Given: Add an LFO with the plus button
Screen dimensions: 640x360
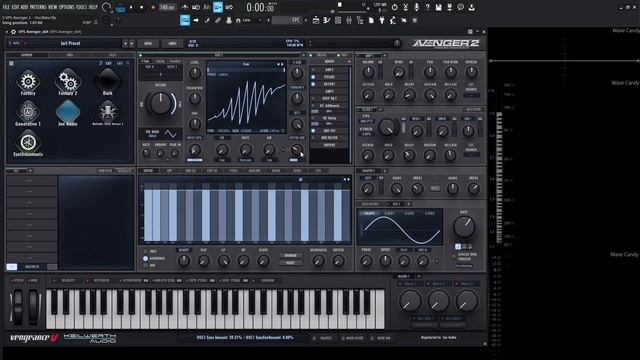Looking at the screenshot, I should 409,204.
